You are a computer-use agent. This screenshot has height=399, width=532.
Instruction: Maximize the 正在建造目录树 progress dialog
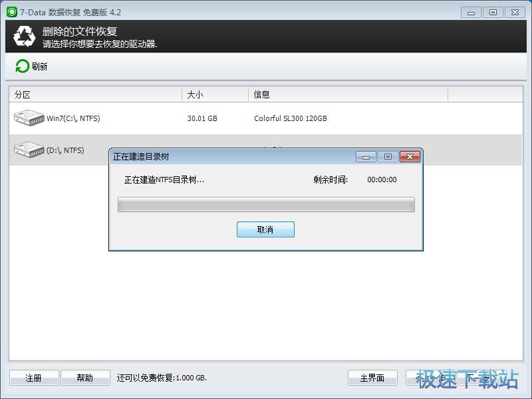388,156
